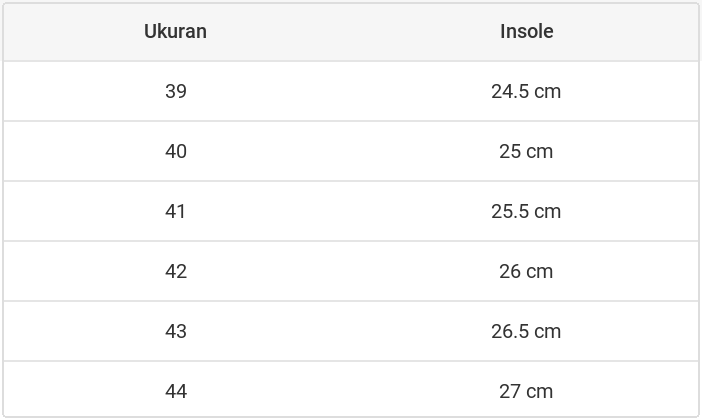
Task: Click the Ukuran column header
Action: pos(175,31)
